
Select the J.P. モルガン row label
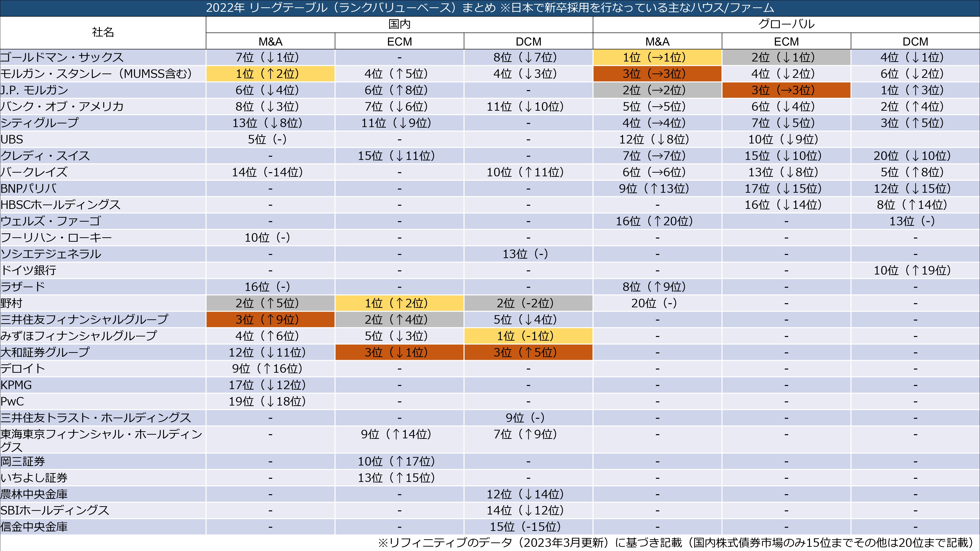pos(34,90)
